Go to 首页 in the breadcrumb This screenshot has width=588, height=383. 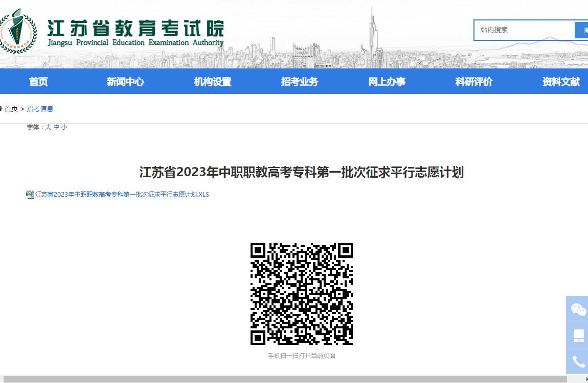tap(11, 109)
